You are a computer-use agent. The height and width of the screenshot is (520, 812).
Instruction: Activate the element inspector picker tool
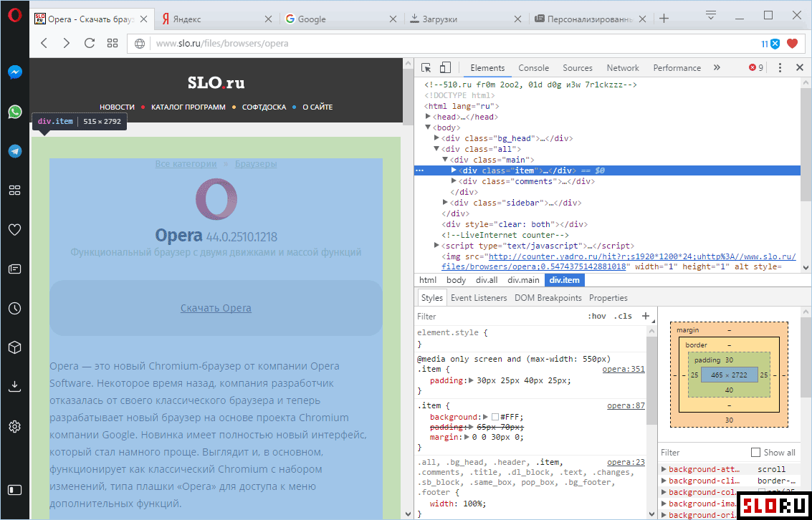426,68
